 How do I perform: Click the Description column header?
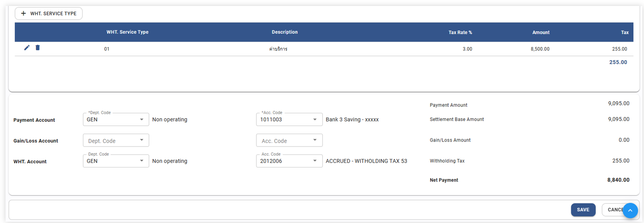285,32
